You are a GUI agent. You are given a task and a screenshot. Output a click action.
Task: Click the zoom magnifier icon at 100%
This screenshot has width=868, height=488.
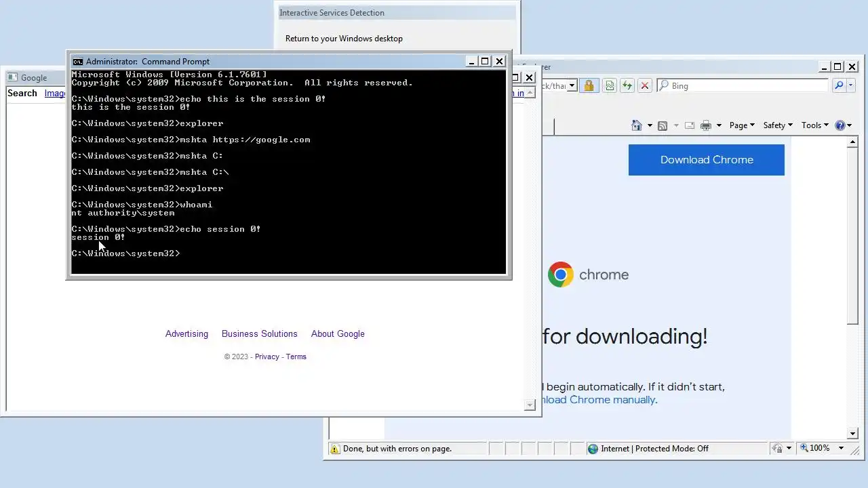[804, 448]
